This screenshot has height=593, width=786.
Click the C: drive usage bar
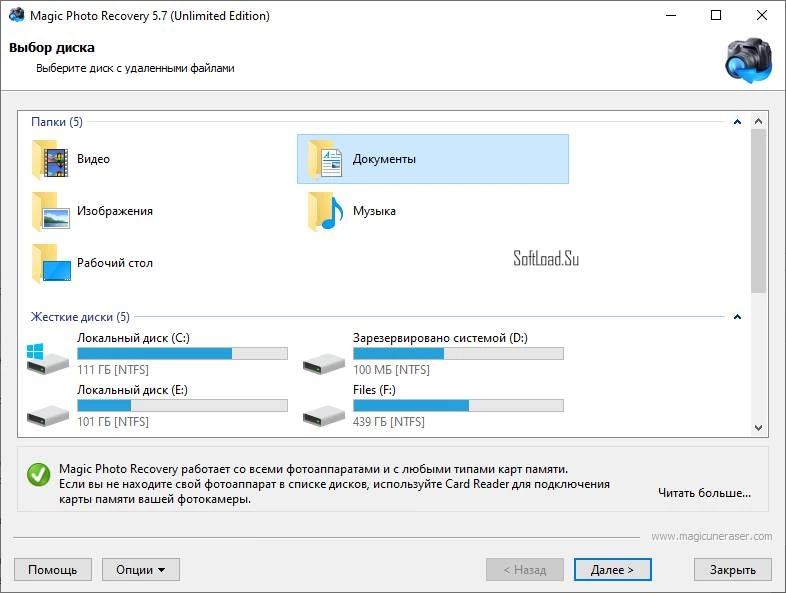tap(182, 354)
